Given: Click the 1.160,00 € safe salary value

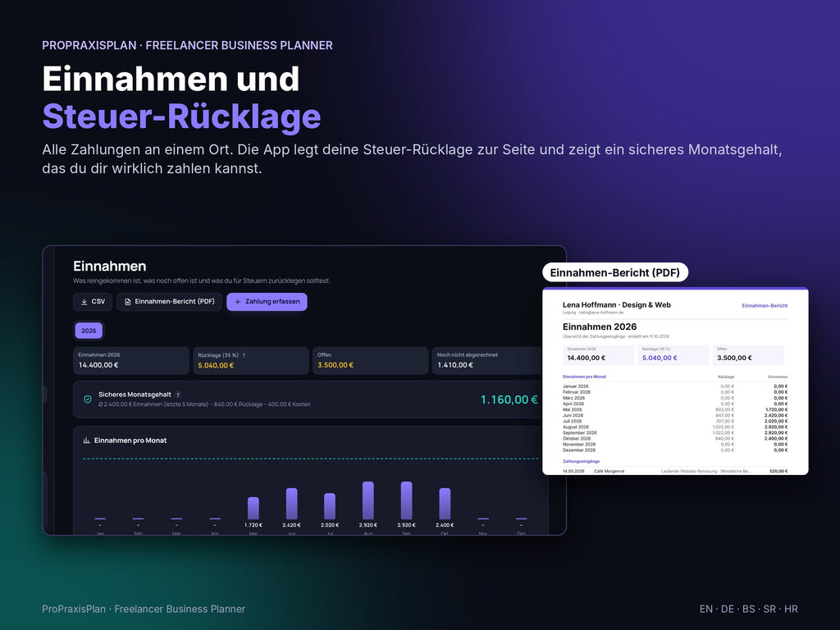Looking at the screenshot, I should [x=509, y=399].
